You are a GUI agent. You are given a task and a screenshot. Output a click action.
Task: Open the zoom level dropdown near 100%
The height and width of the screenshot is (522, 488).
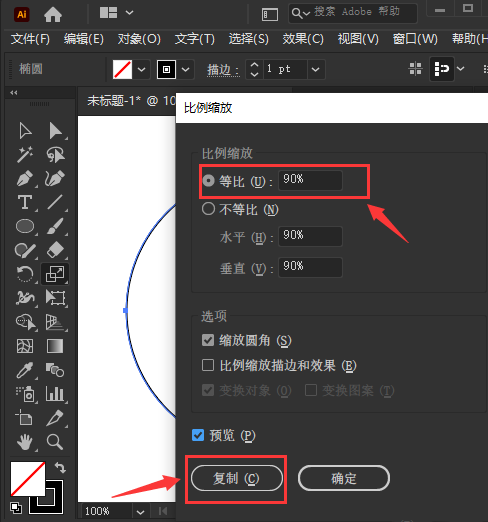(141, 512)
